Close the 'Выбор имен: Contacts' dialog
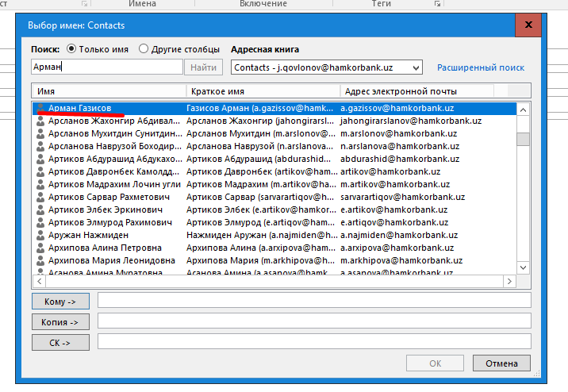This screenshot has width=568, height=392. point(528,25)
